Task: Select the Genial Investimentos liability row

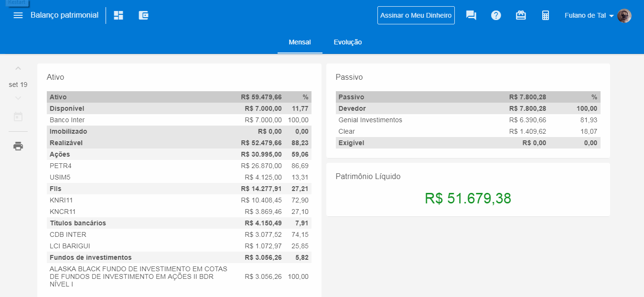Action: pos(467,120)
